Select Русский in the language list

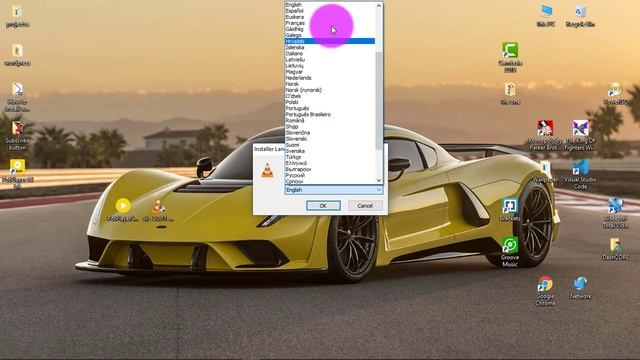click(x=330, y=176)
